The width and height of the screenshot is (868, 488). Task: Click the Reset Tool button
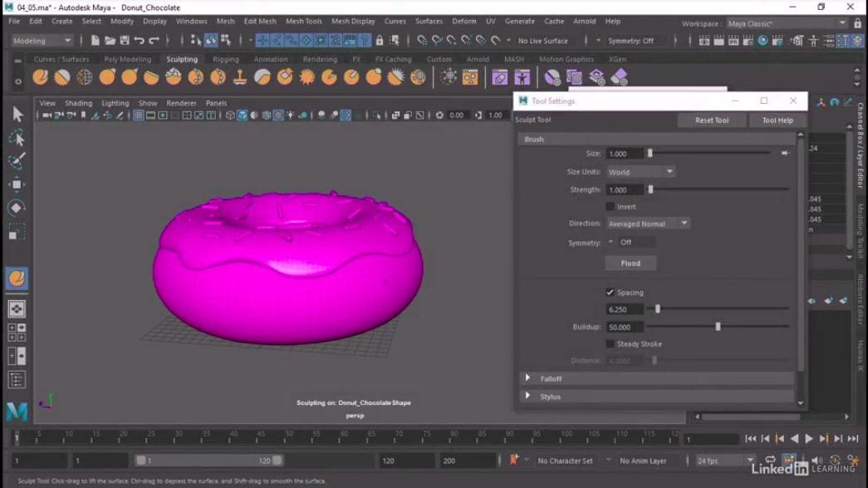coord(712,120)
